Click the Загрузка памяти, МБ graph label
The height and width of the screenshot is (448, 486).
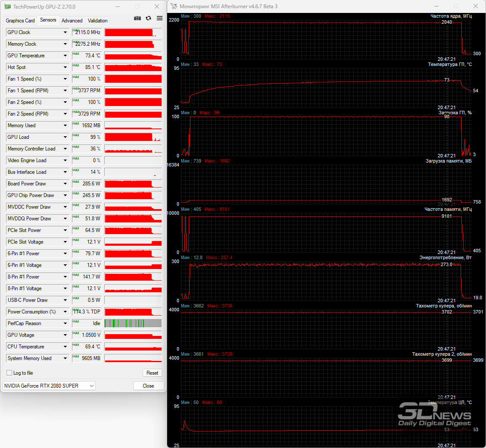pyautogui.click(x=449, y=161)
